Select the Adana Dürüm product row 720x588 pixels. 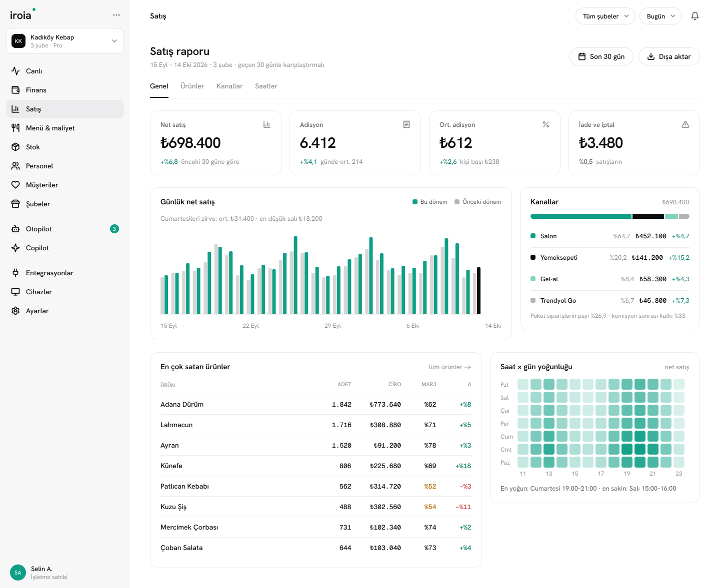[x=316, y=404]
